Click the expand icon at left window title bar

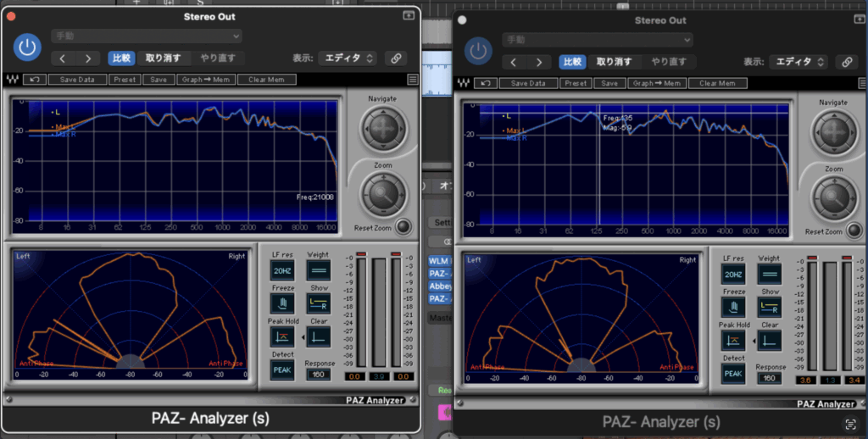409,15
